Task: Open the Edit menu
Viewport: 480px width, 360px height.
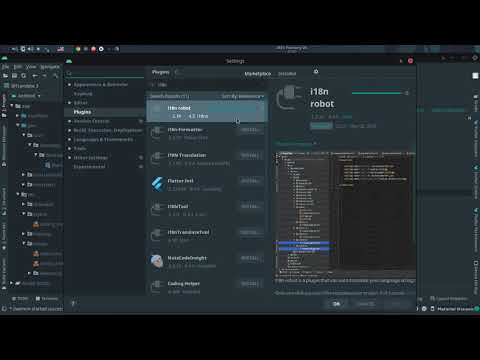Action: 18,67
